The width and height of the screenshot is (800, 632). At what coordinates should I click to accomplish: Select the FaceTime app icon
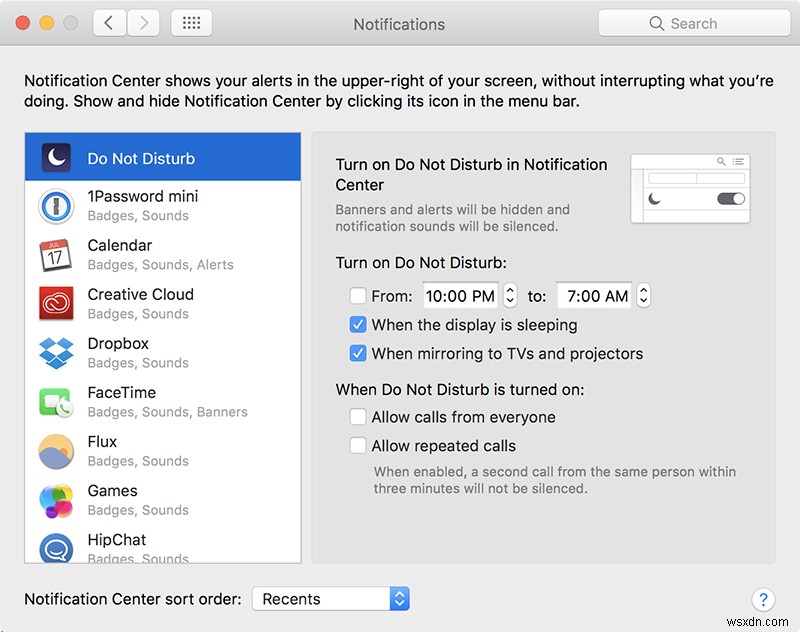tap(55, 401)
